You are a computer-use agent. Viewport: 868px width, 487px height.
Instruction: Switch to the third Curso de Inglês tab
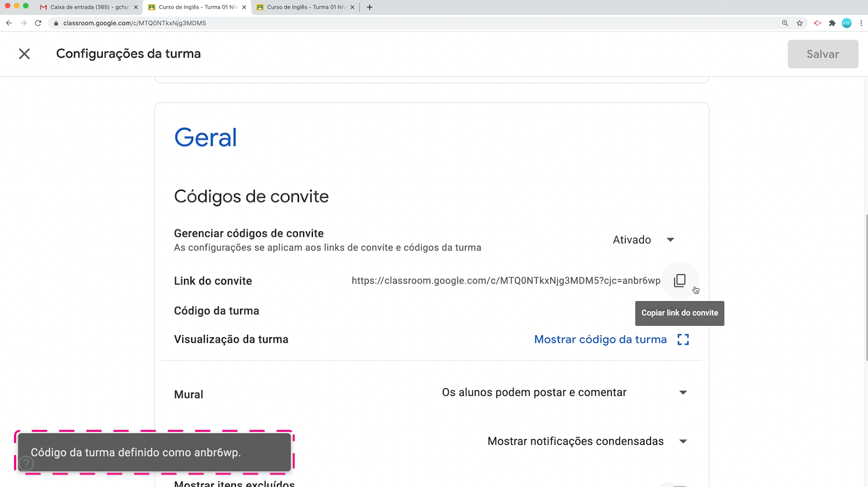pyautogui.click(x=306, y=7)
